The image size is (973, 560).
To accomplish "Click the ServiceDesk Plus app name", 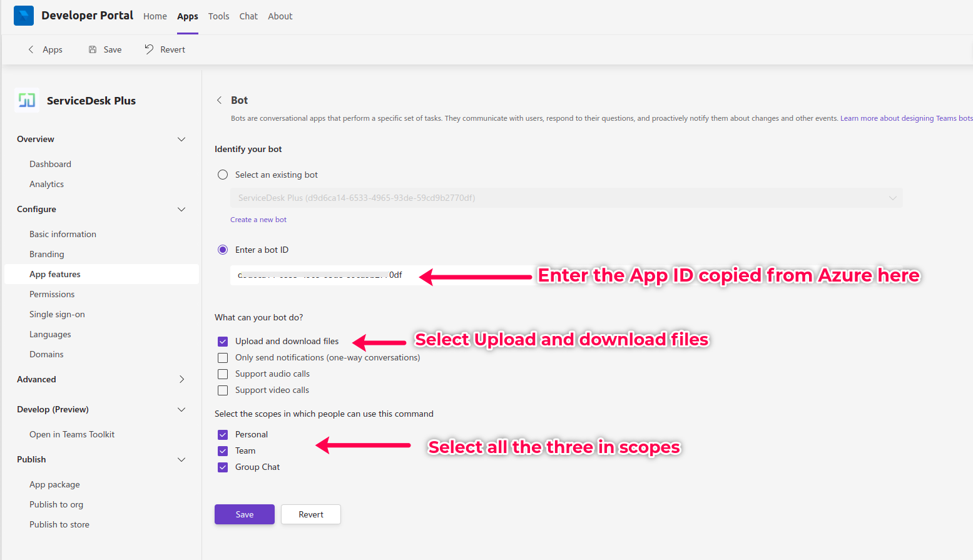I will pos(91,101).
